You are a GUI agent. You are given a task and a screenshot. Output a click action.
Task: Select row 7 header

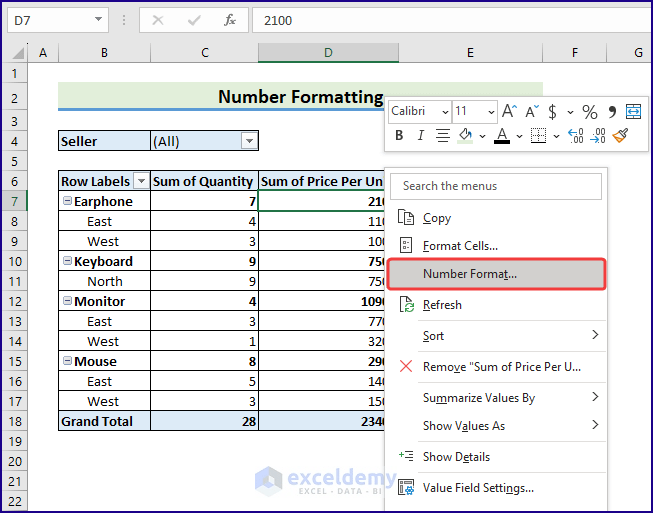pyautogui.click(x=15, y=201)
